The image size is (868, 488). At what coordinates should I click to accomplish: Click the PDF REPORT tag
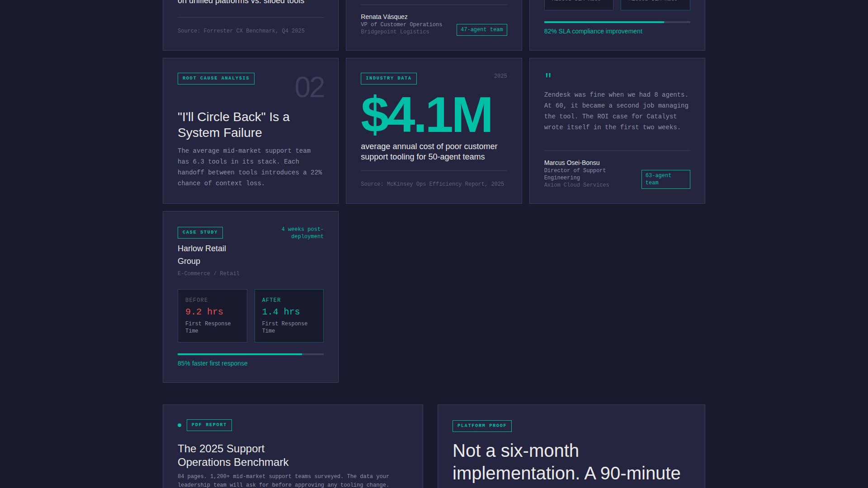point(209,425)
